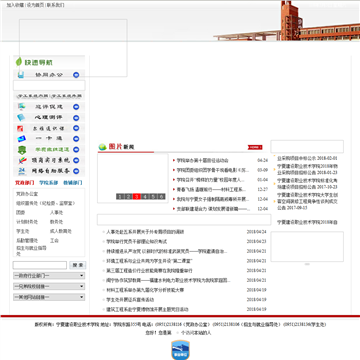Screen dimensions: 360x360
Task: Switch to the 教辅部门 tab
Action: click(73, 183)
